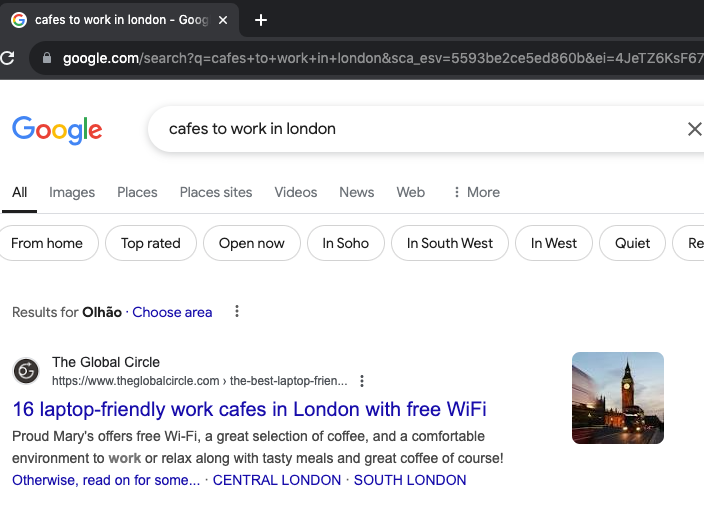Open the News tab
This screenshot has height=529, width=704.
(x=356, y=192)
